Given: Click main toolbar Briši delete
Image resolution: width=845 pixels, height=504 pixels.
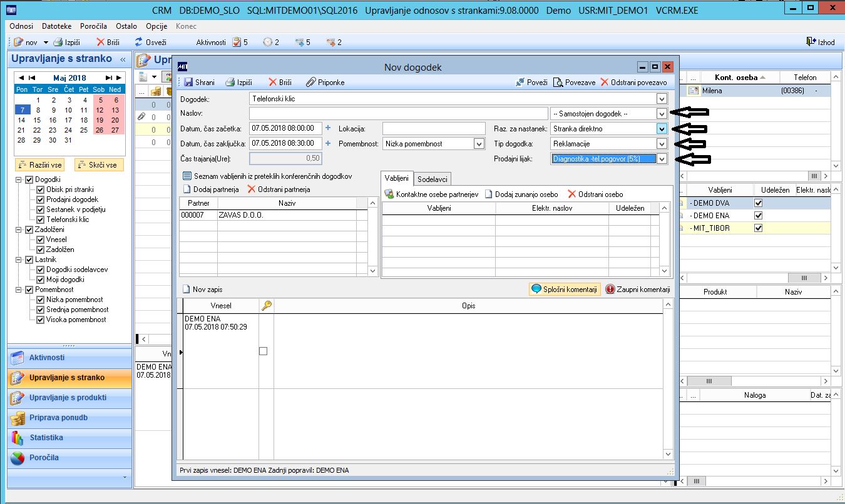Looking at the screenshot, I should pyautogui.click(x=108, y=42).
